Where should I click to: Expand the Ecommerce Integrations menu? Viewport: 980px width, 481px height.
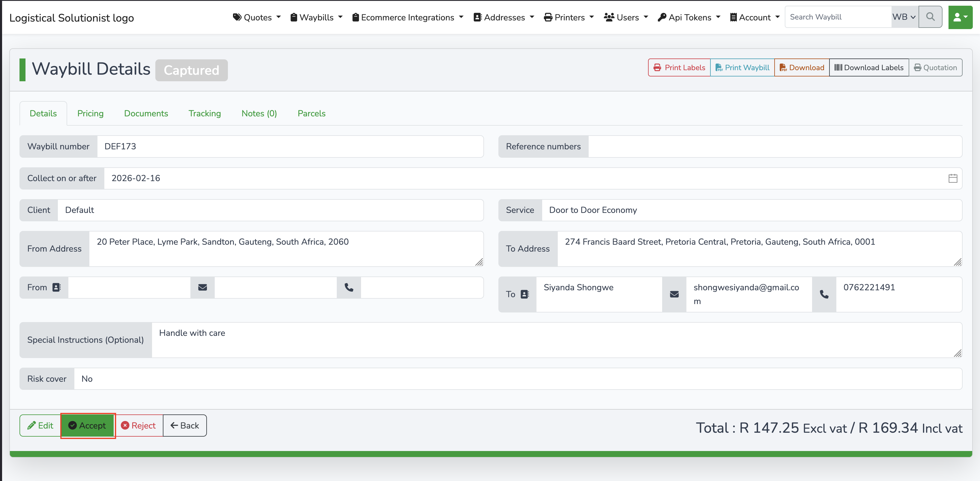pos(408,17)
